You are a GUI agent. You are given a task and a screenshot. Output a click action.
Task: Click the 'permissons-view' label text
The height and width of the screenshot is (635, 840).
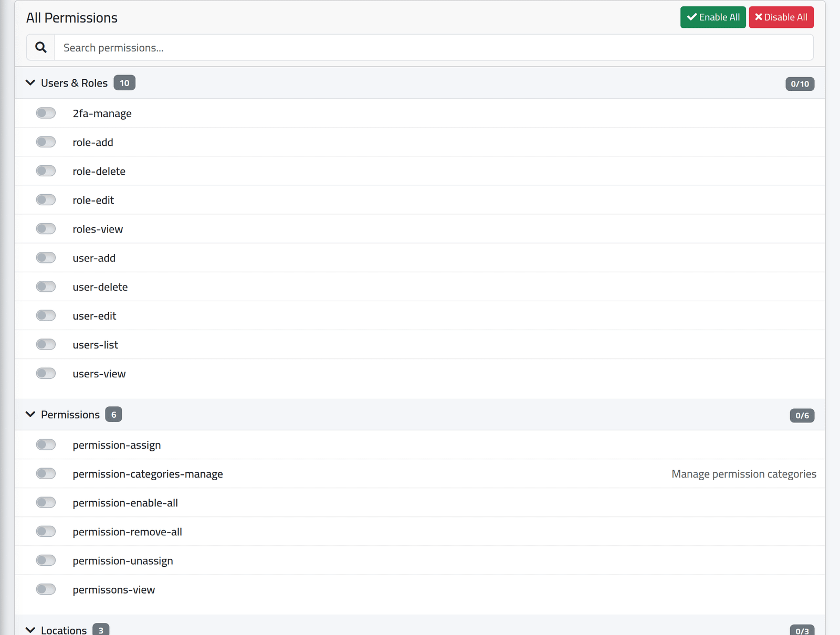(114, 590)
